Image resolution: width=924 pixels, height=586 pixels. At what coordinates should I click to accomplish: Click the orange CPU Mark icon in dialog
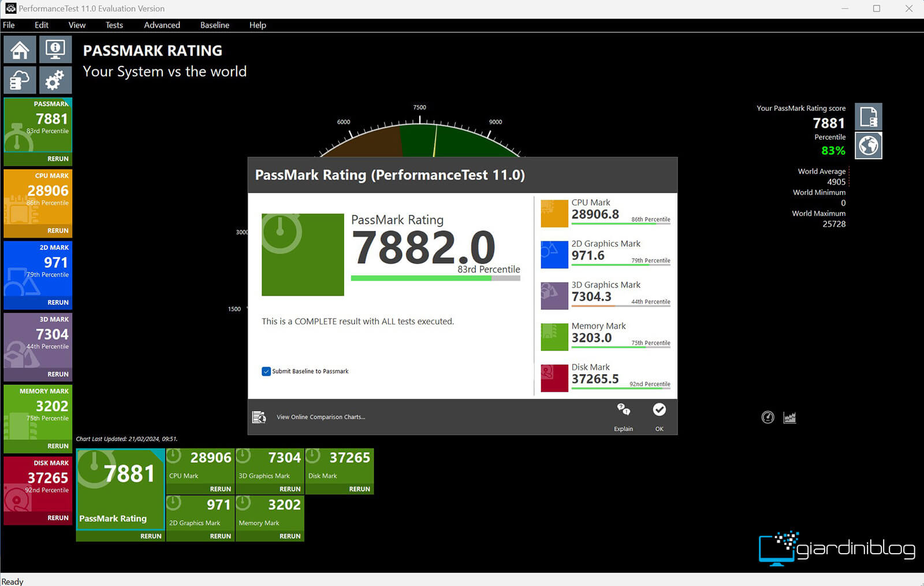pos(554,214)
